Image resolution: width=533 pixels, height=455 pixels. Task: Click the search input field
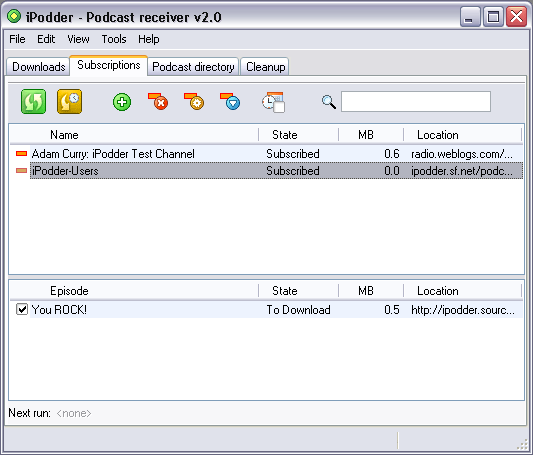tap(416, 101)
